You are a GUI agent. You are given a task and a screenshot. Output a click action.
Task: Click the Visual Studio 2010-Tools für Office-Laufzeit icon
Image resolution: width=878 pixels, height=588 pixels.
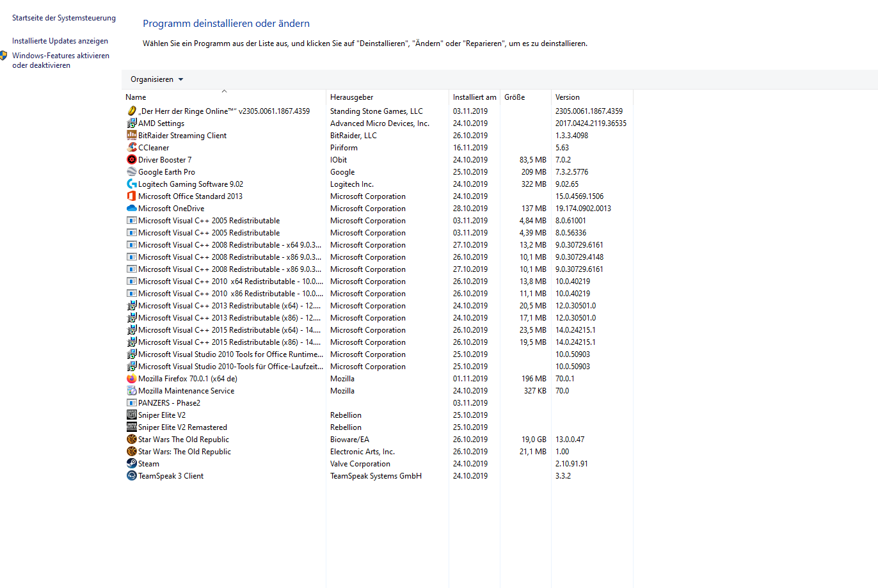click(132, 366)
